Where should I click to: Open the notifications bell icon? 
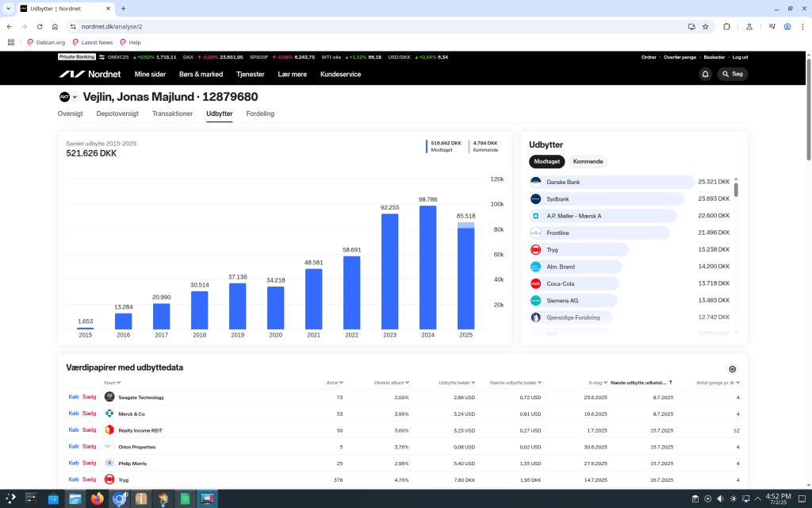(x=705, y=74)
